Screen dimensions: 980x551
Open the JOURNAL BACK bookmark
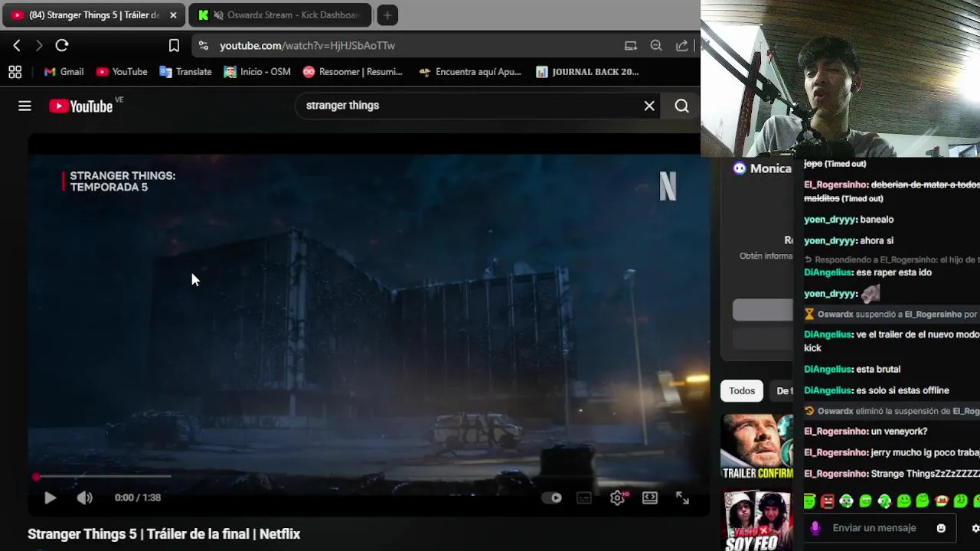[x=587, y=72]
